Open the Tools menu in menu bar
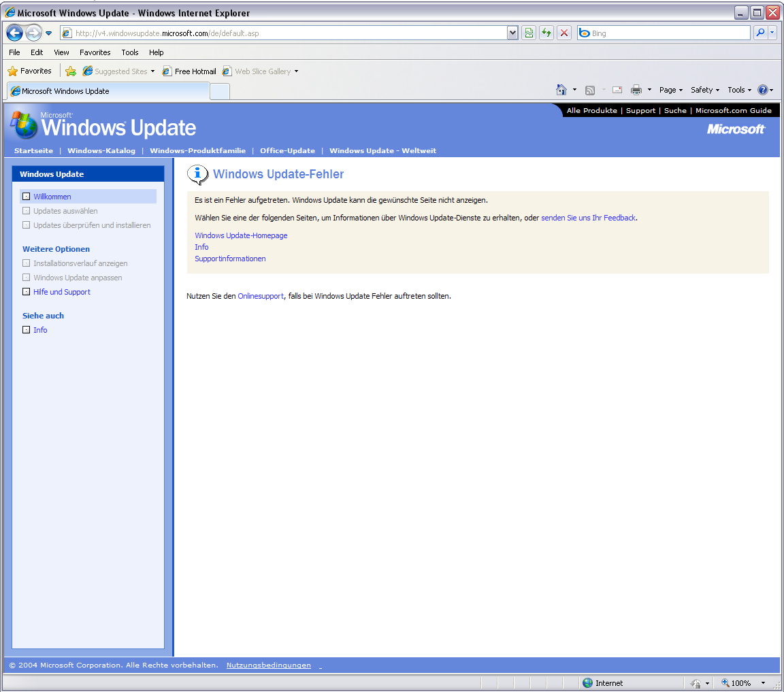The width and height of the screenshot is (784, 692). pyautogui.click(x=130, y=52)
